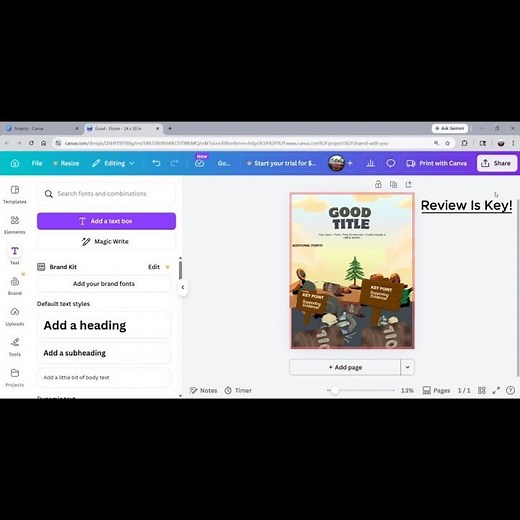Search fonts and combinations field
The image size is (520, 520).
(106, 194)
